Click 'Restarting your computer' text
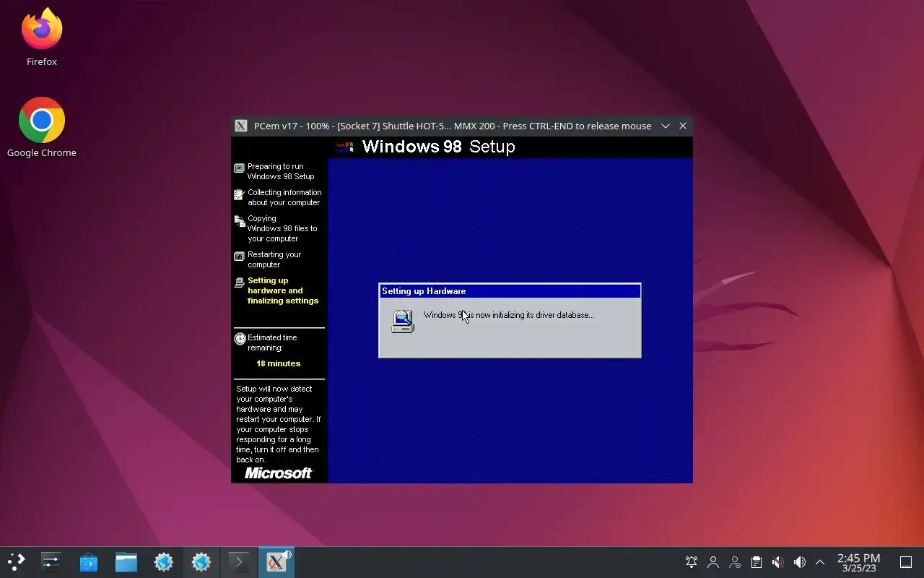This screenshot has height=578, width=924. click(274, 259)
